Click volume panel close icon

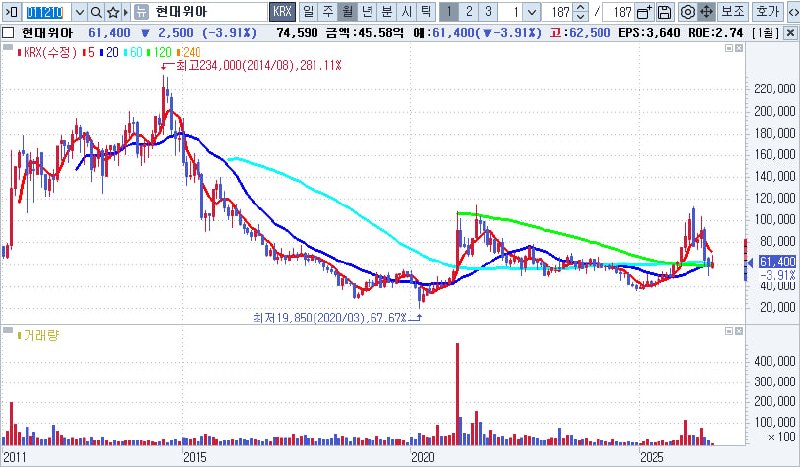click(739, 331)
